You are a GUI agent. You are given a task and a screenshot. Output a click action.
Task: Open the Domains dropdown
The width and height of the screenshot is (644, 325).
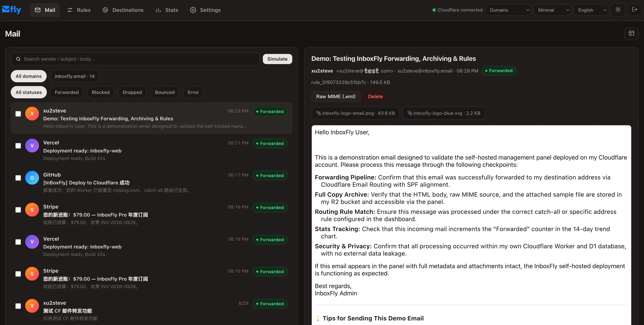coord(508,10)
